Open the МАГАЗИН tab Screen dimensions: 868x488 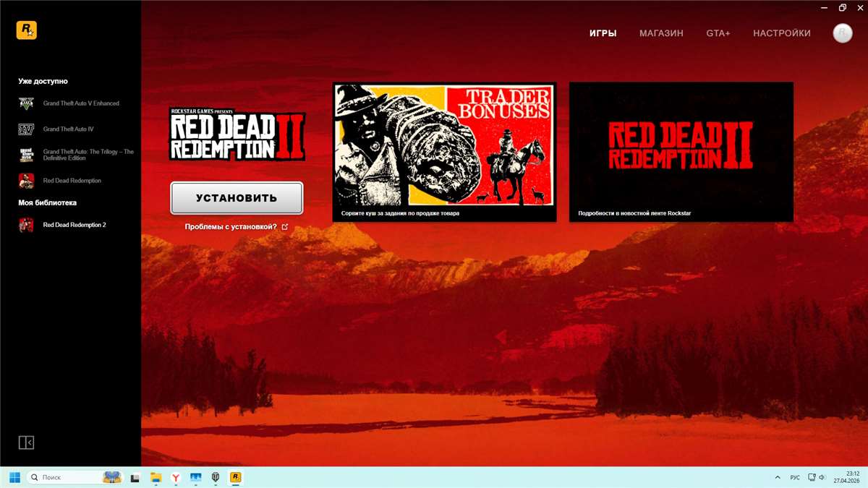coord(661,33)
